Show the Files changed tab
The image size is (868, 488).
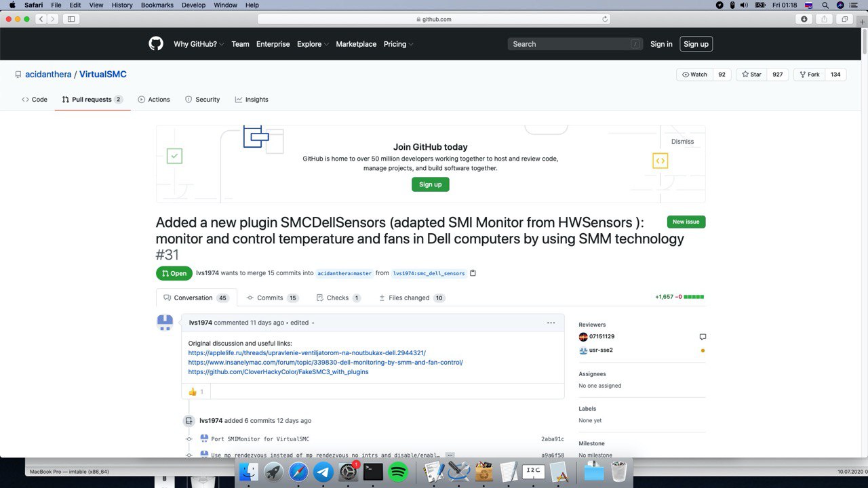pyautogui.click(x=412, y=298)
